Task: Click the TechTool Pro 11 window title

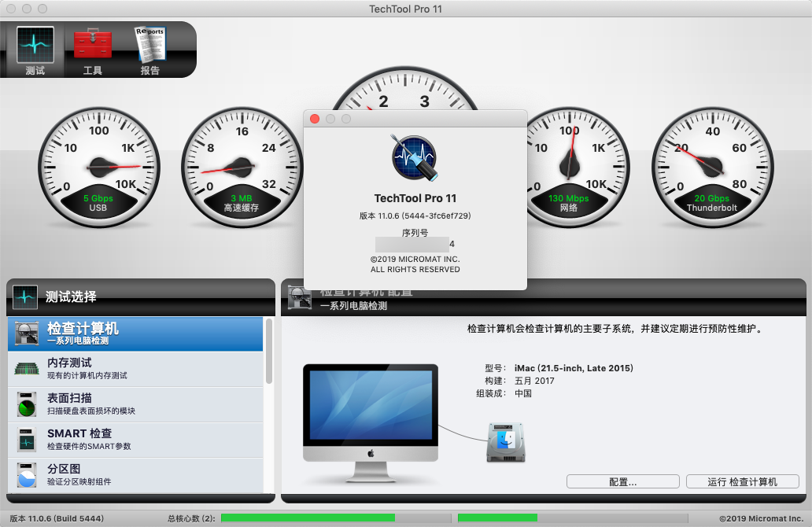Action: (x=405, y=9)
